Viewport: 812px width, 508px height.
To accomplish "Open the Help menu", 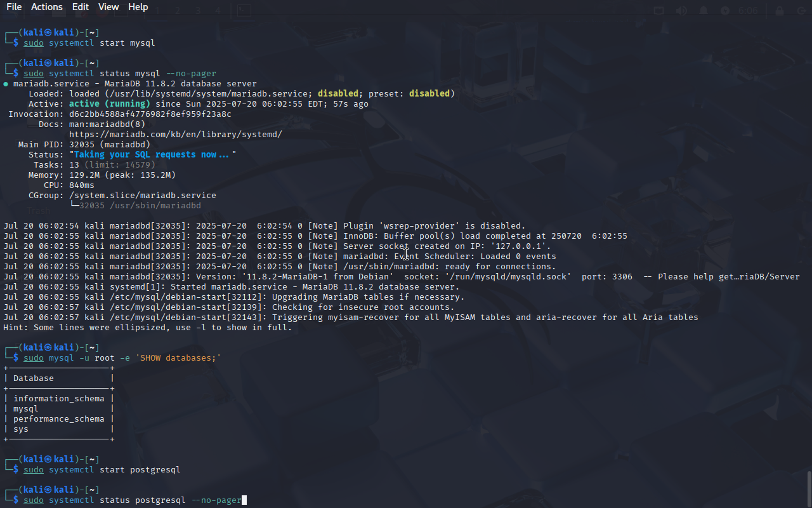I will [138, 7].
